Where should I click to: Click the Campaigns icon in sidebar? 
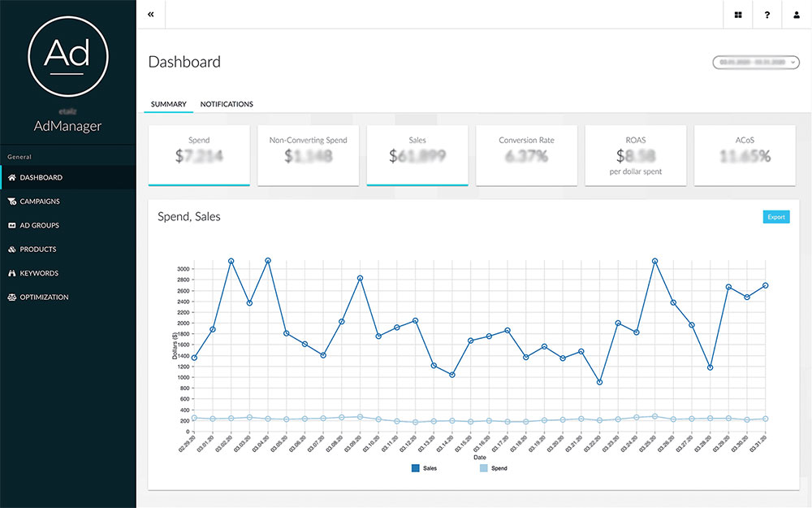12,201
